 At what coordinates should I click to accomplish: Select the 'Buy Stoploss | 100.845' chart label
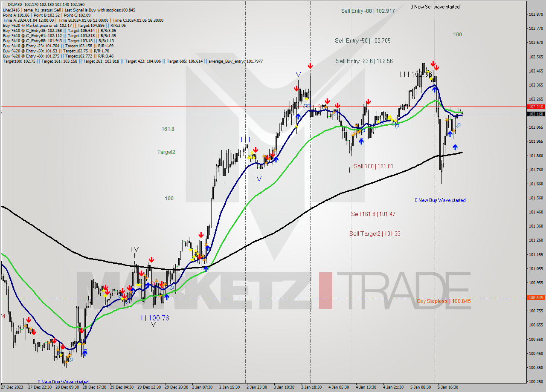click(x=444, y=301)
